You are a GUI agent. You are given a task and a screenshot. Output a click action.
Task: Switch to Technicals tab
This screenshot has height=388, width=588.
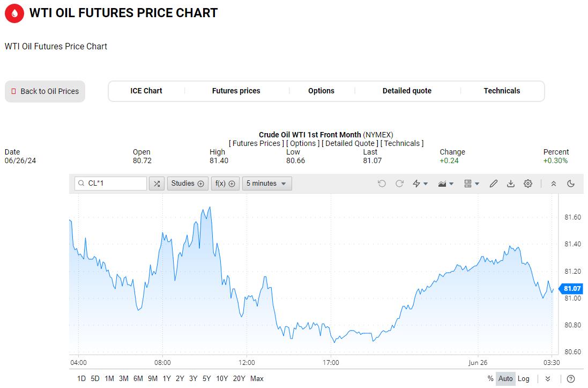pos(502,91)
